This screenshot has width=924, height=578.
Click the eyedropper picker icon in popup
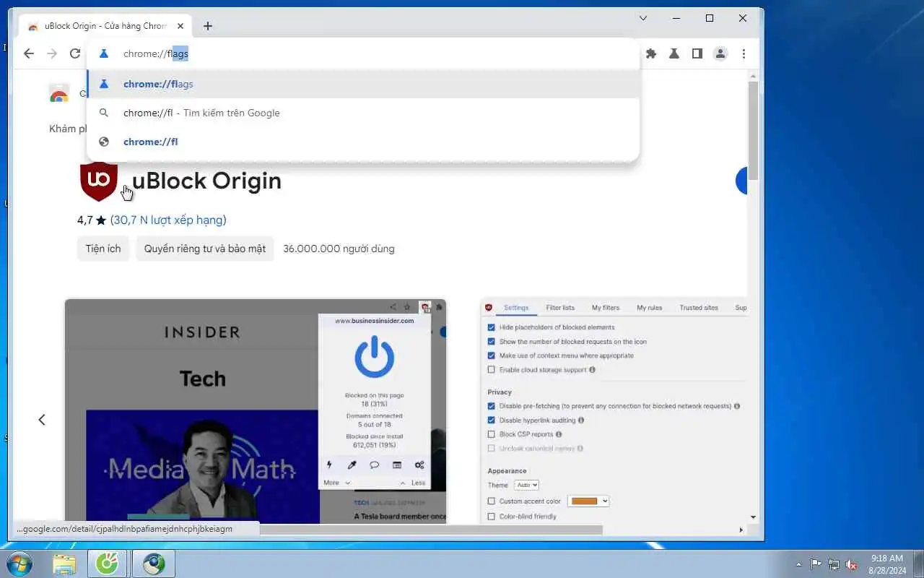point(352,465)
